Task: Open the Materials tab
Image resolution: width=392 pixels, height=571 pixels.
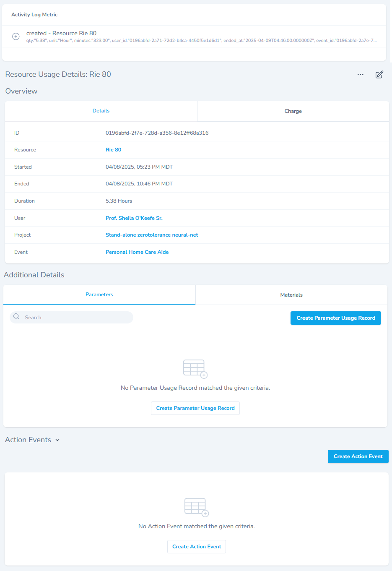Action: click(291, 295)
